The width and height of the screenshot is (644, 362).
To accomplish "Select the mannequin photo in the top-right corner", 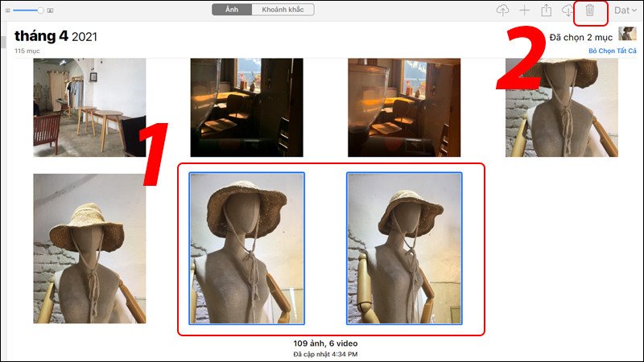I will tap(561, 107).
